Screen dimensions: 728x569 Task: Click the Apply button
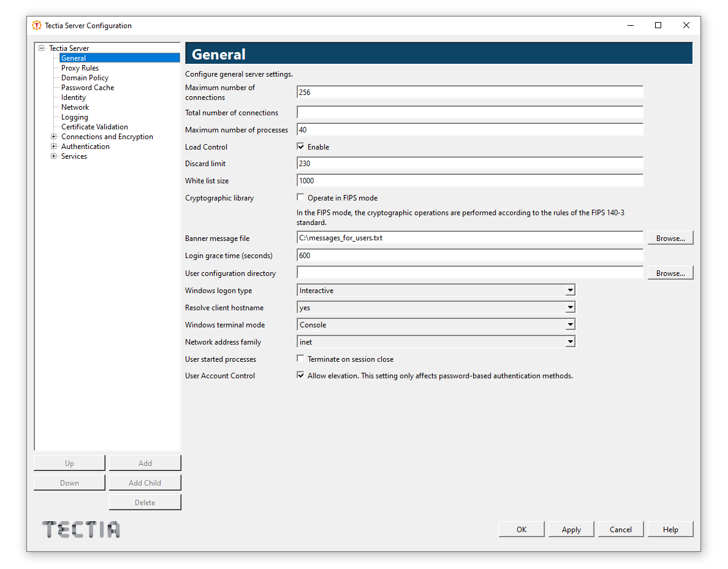point(571,530)
